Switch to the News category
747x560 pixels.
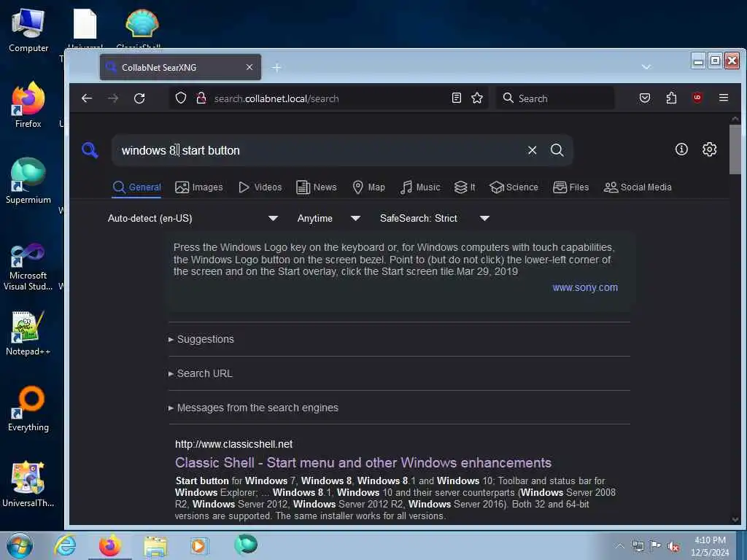pos(317,187)
